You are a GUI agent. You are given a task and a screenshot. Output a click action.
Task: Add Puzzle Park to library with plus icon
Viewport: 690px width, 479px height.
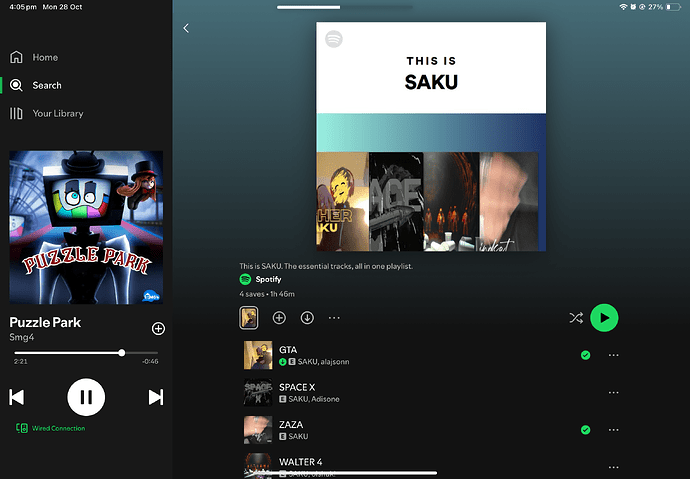158,329
